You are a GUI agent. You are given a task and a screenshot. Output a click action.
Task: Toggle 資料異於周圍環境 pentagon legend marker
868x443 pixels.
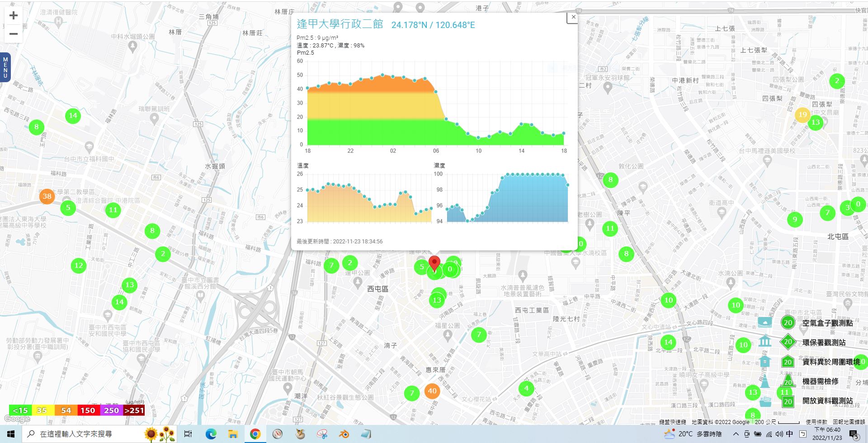click(788, 362)
